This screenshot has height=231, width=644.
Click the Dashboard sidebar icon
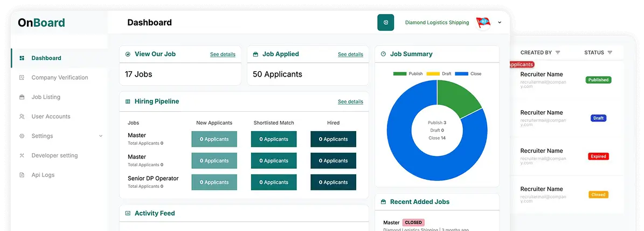(22, 58)
